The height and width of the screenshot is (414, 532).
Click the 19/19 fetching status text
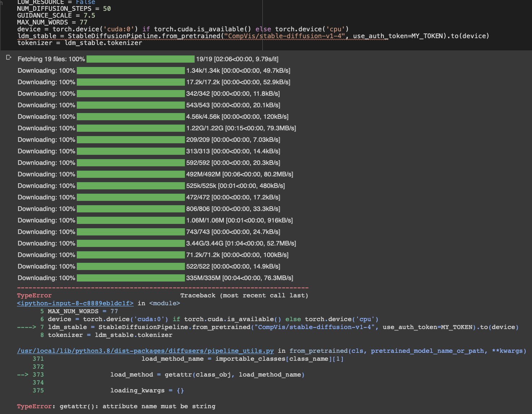pyautogui.click(x=237, y=59)
